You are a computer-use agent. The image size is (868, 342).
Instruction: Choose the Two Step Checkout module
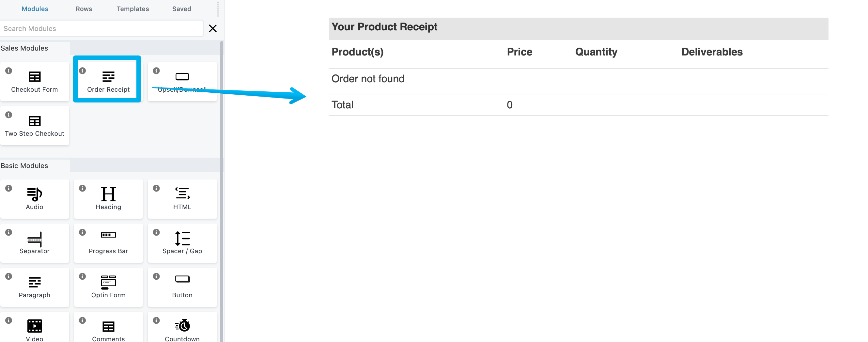pos(35,126)
